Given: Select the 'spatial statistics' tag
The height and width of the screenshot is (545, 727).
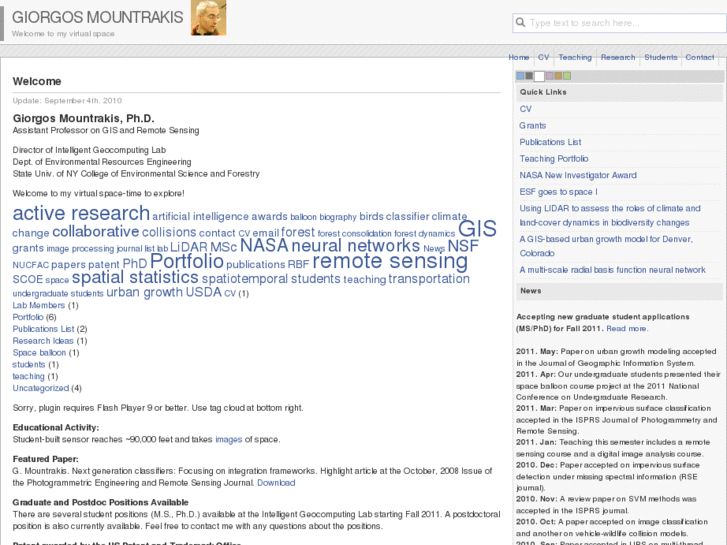Looking at the screenshot, I should click(x=135, y=277).
